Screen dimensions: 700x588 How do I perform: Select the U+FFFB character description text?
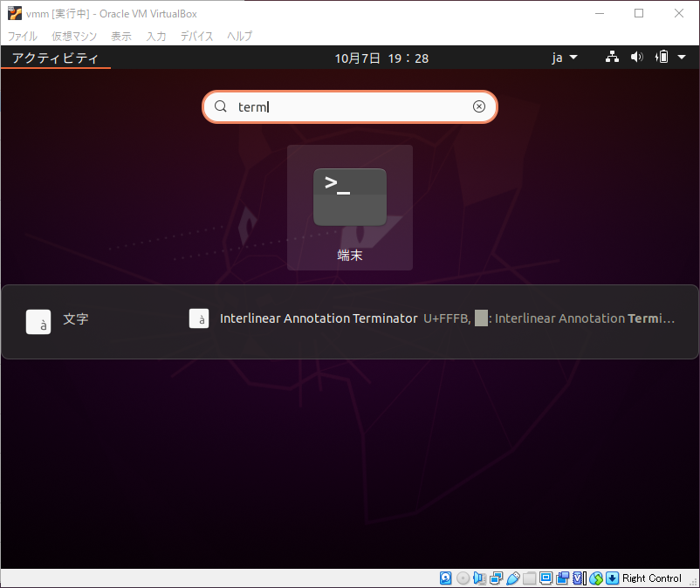click(549, 318)
